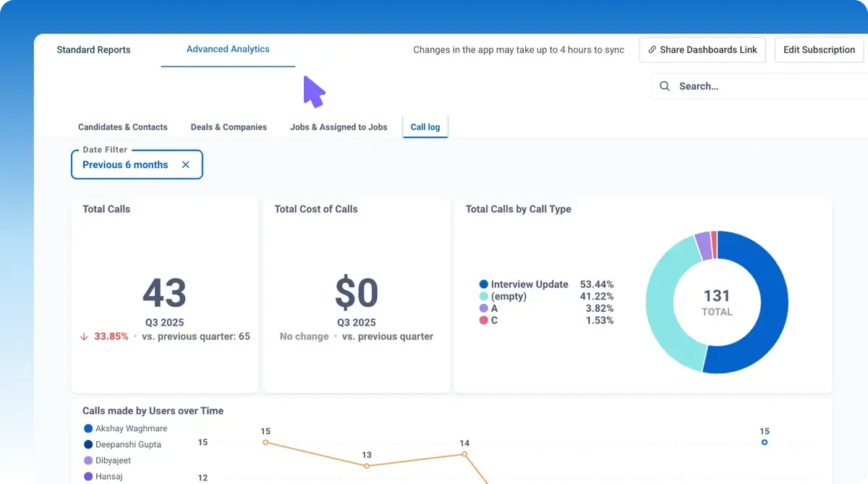Toggle Hansaj legend series

point(102,476)
